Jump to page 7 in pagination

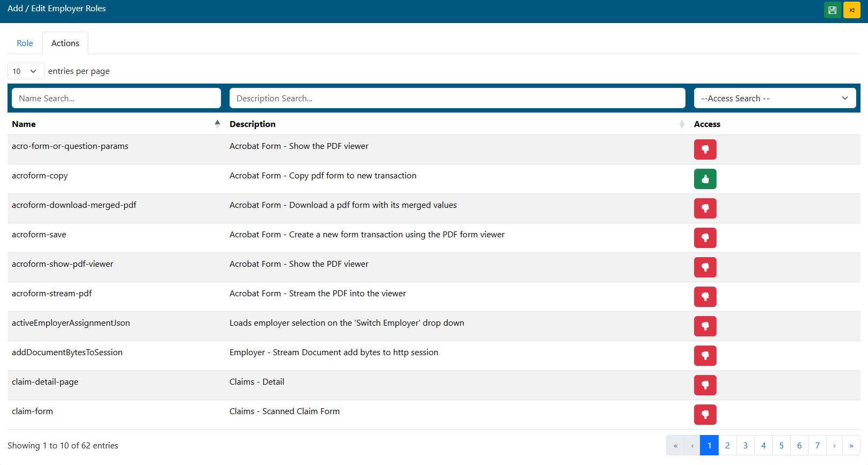[x=817, y=446]
